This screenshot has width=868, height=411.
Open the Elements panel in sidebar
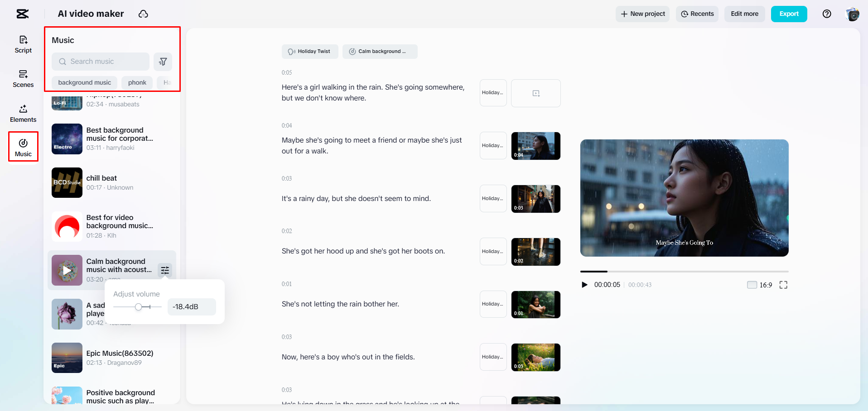(x=23, y=114)
